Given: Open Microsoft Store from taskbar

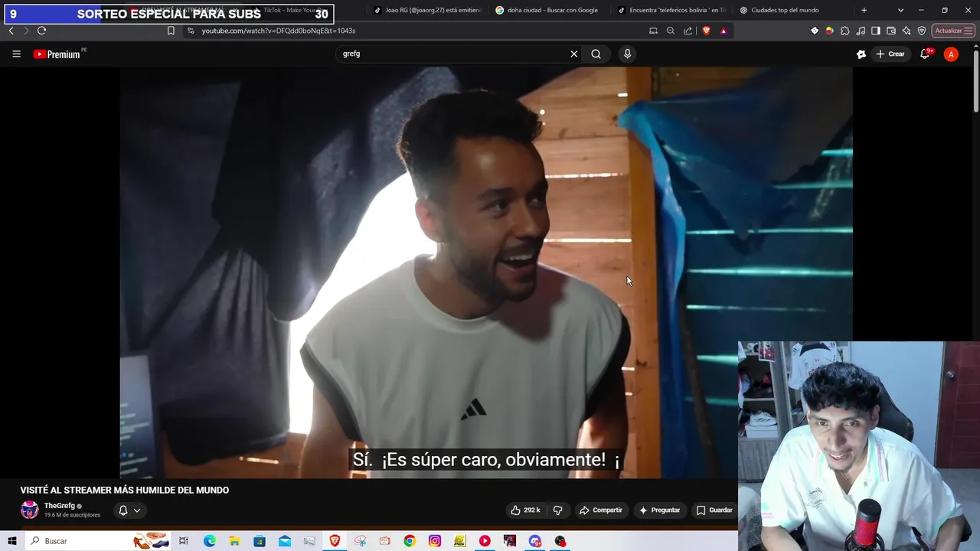Looking at the screenshot, I should coord(260,541).
